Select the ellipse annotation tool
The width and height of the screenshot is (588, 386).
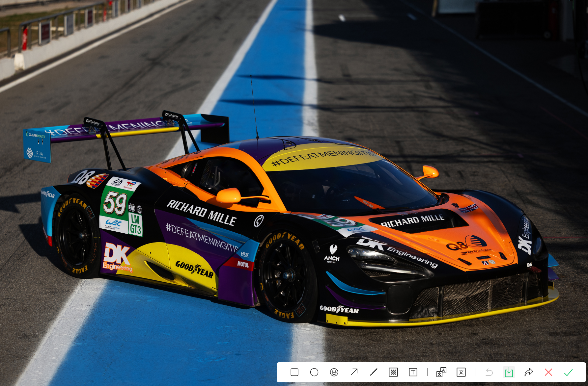[314, 372]
